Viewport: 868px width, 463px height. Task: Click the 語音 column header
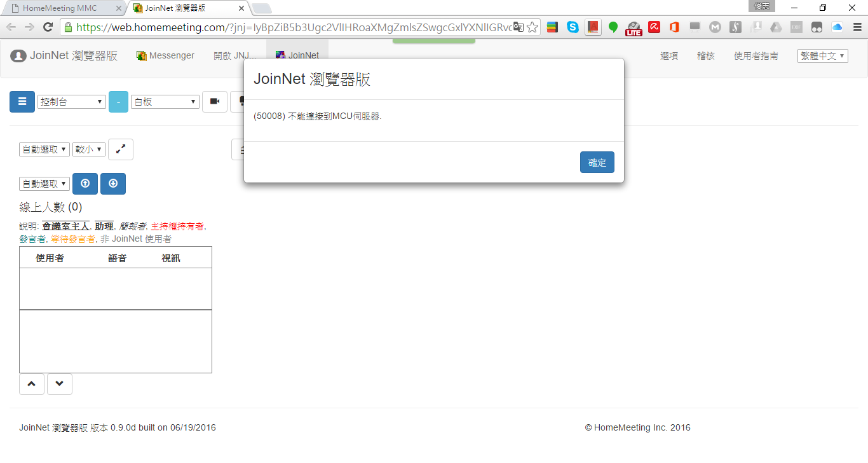(118, 258)
